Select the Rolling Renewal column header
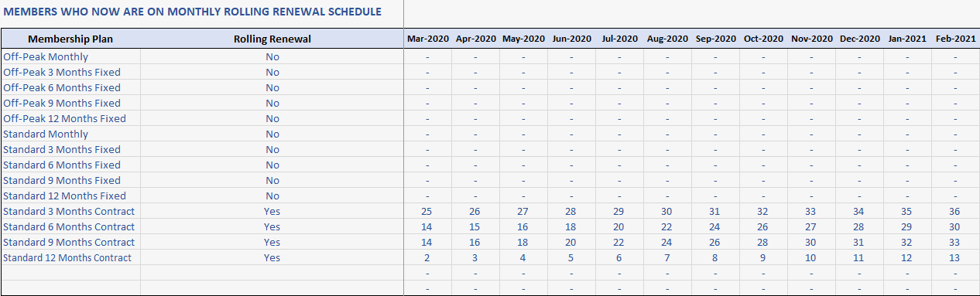Screen dimensions: 980x296 coord(272,39)
